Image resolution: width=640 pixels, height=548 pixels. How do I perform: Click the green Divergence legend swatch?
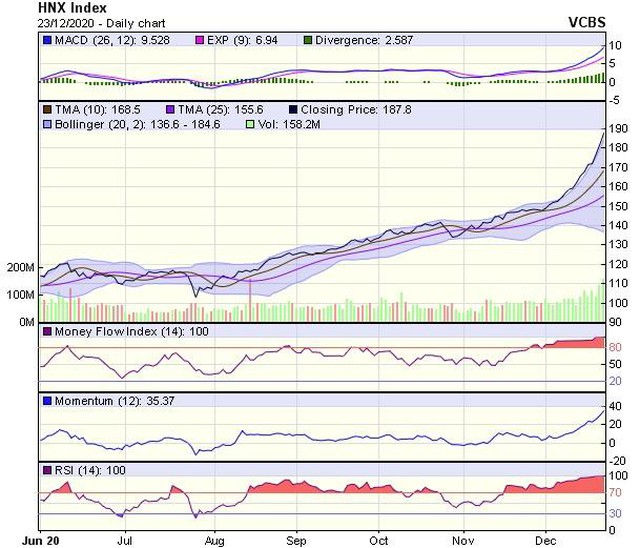(308, 40)
